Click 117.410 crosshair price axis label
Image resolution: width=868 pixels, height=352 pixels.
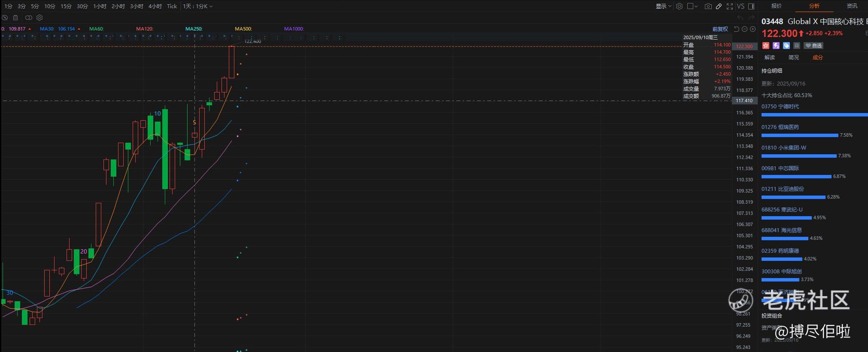744,101
